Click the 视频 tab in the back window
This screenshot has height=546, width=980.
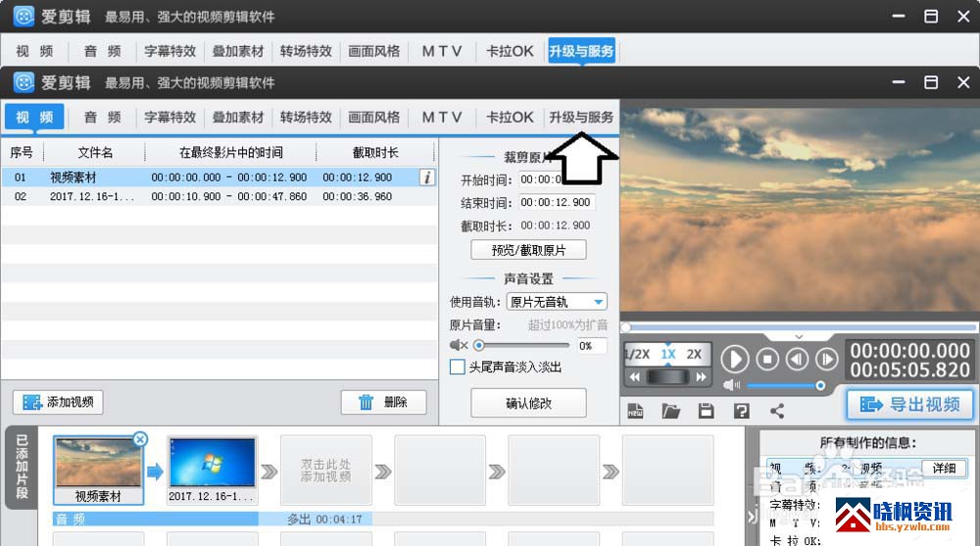tap(34, 51)
